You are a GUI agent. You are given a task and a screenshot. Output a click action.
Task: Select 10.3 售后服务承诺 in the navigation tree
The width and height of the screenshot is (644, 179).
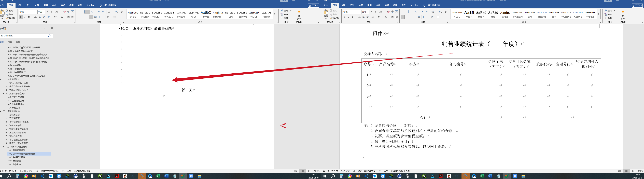click(17, 157)
